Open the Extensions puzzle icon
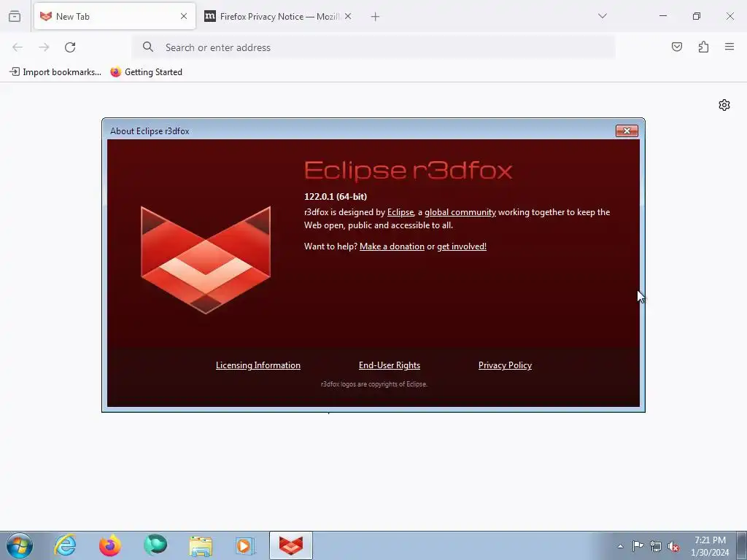 point(703,47)
